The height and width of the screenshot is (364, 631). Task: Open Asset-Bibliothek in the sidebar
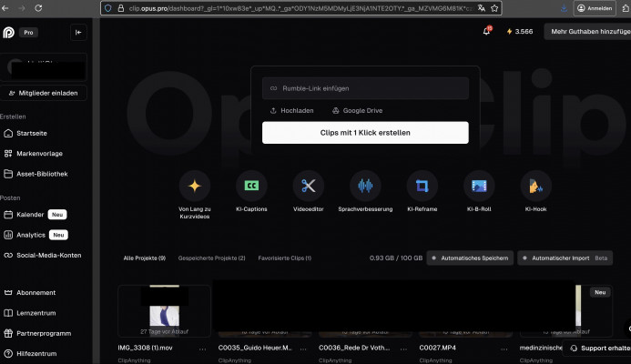point(42,174)
